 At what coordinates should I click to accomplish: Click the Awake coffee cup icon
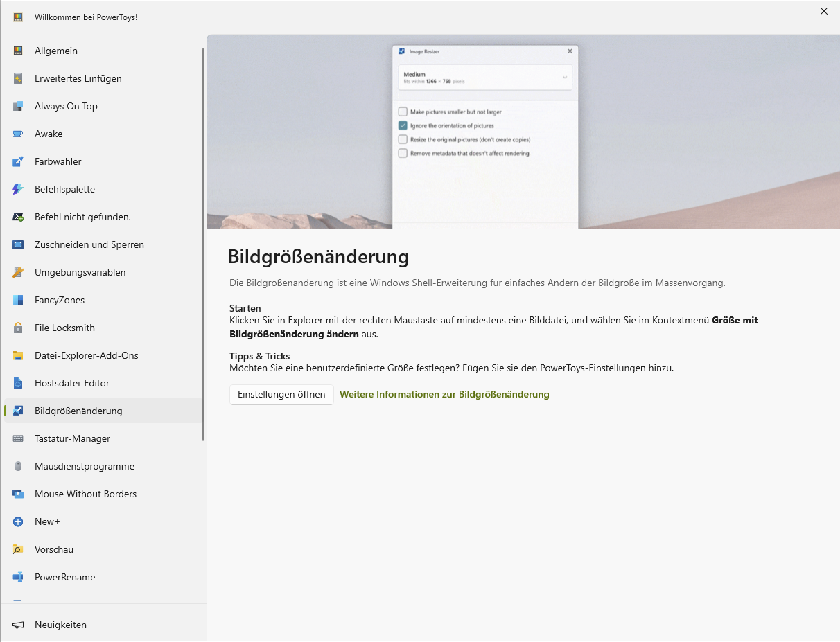(x=18, y=134)
